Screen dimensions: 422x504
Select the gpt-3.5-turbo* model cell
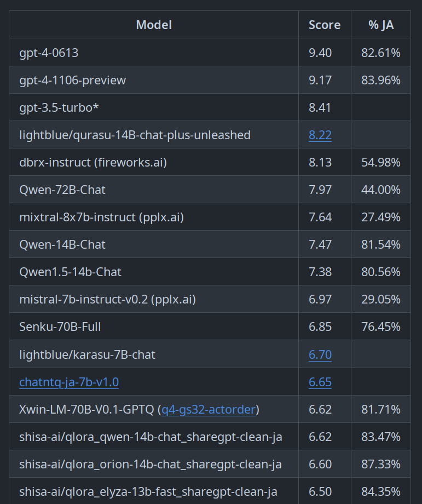(59, 107)
